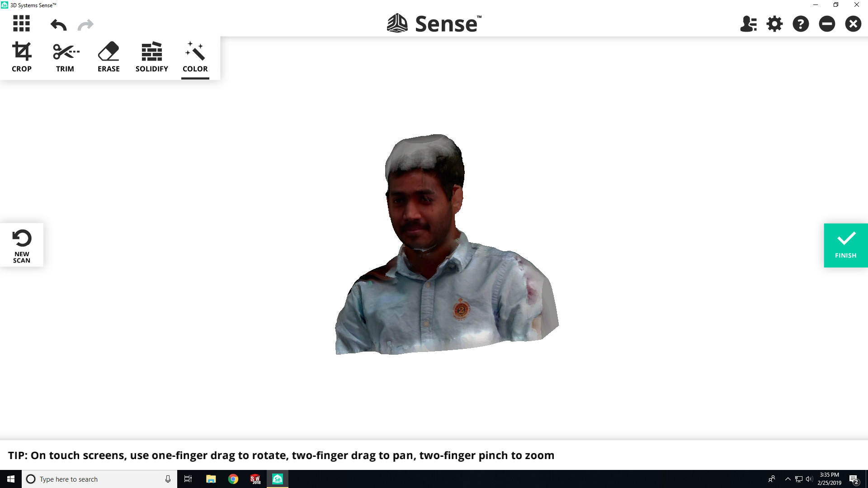868x488 pixels.
Task: Open the settings gear
Action: tap(774, 24)
